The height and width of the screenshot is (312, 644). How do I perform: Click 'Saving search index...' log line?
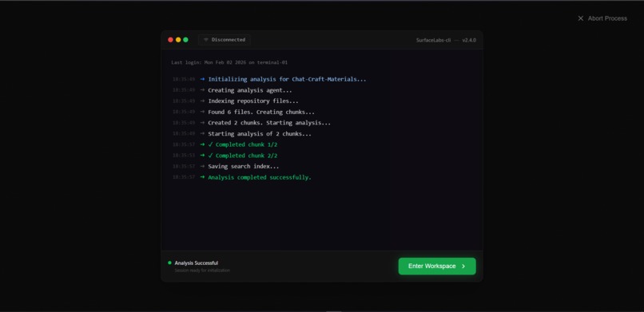[x=243, y=167]
